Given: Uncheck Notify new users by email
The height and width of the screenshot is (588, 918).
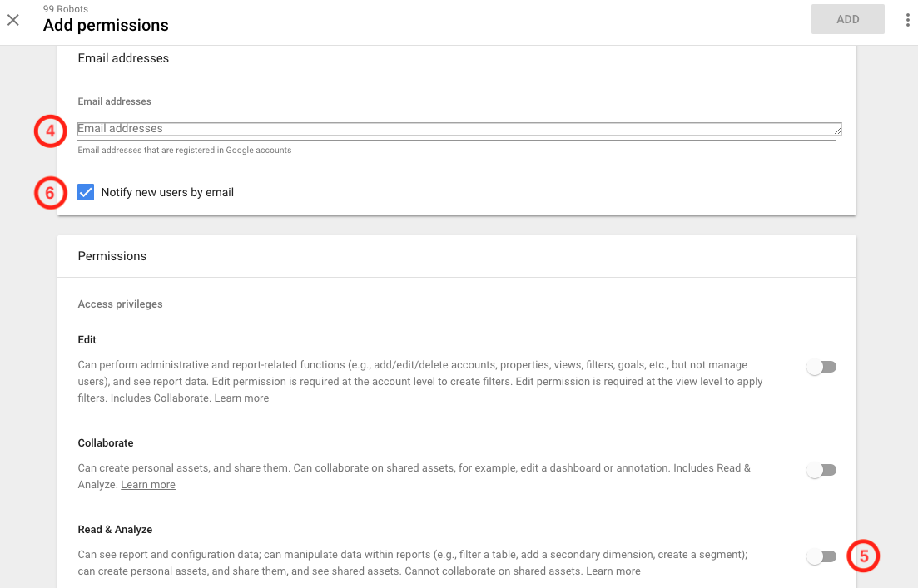Looking at the screenshot, I should (86, 192).
